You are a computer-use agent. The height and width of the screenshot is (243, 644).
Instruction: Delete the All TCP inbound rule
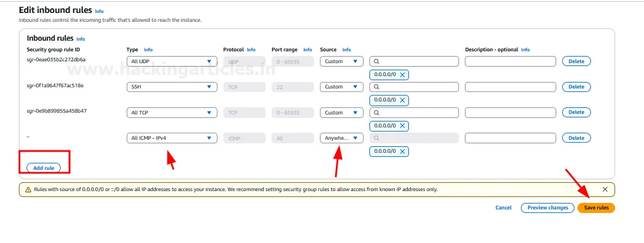[576, 112]
